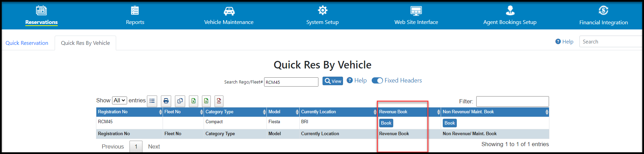Click the column visibility list icon
The height and width of the screenshot is (154, 644).
click(152, 101)
